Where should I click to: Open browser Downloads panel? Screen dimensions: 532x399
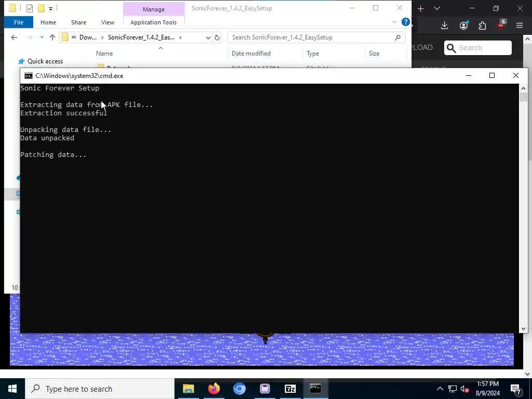(445, 25)
